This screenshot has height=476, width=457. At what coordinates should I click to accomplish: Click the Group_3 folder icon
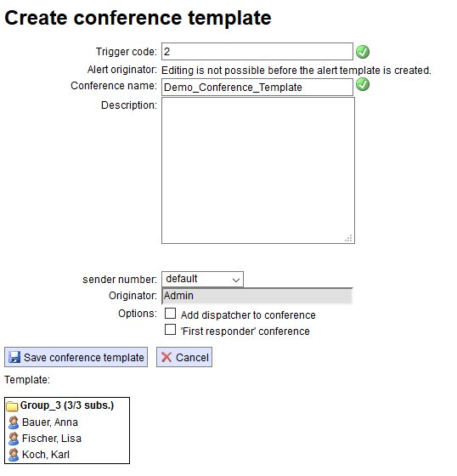[12, 406]
